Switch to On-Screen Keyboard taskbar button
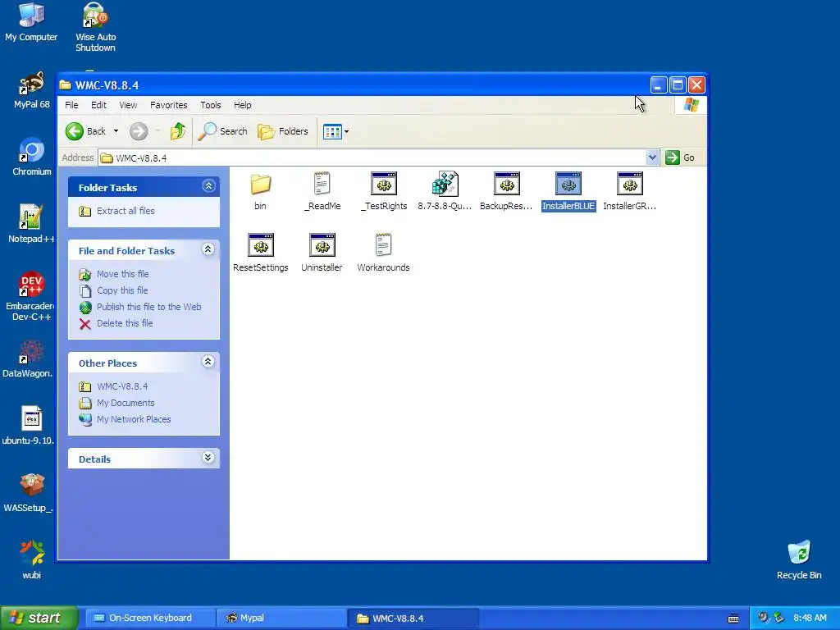 pyautogui.click(x=150, y=619)
